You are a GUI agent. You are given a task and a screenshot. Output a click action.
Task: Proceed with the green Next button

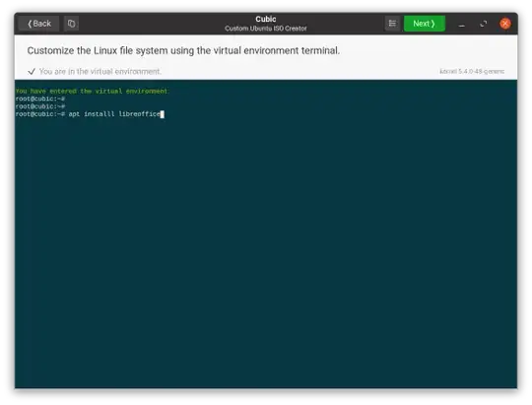tap(424, 24)
